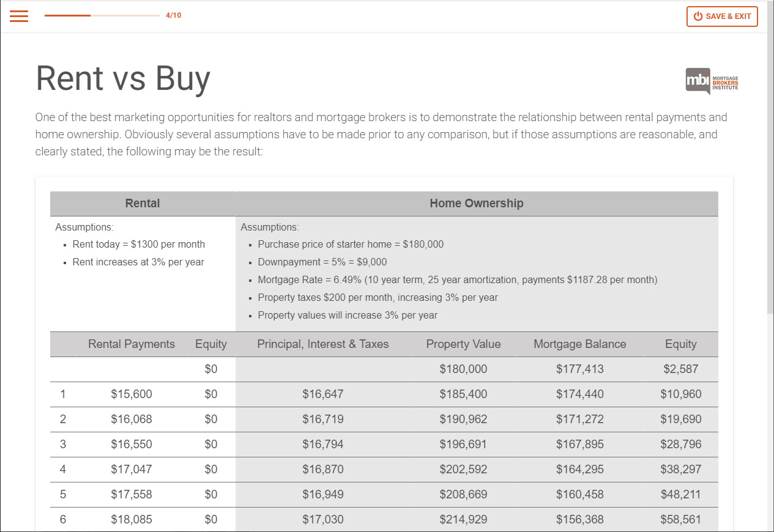Click the Principal, Interest & Taxes column header
This screenshot has height=532, width=774.
tap(322, 344)
